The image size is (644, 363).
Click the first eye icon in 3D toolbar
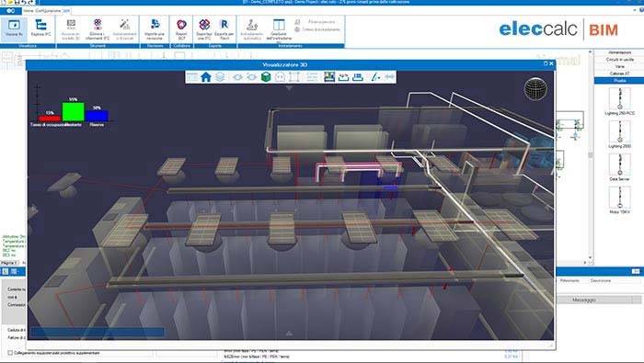[x=237, y=76]
